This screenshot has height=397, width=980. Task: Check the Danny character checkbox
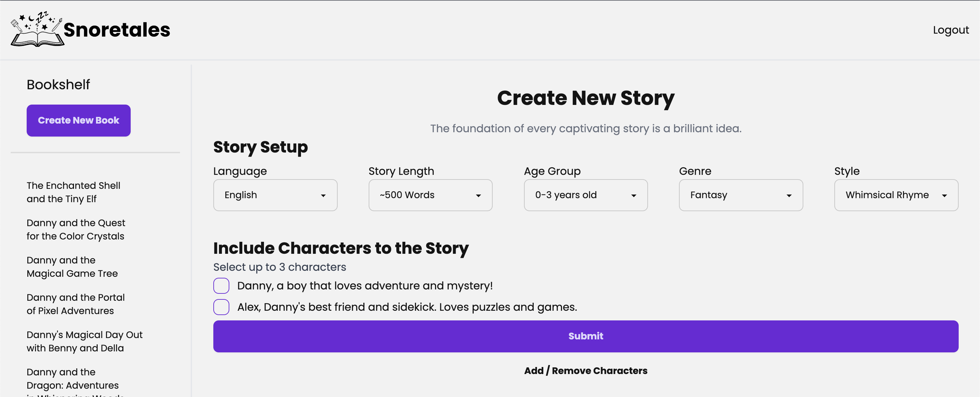pos(221,285)
